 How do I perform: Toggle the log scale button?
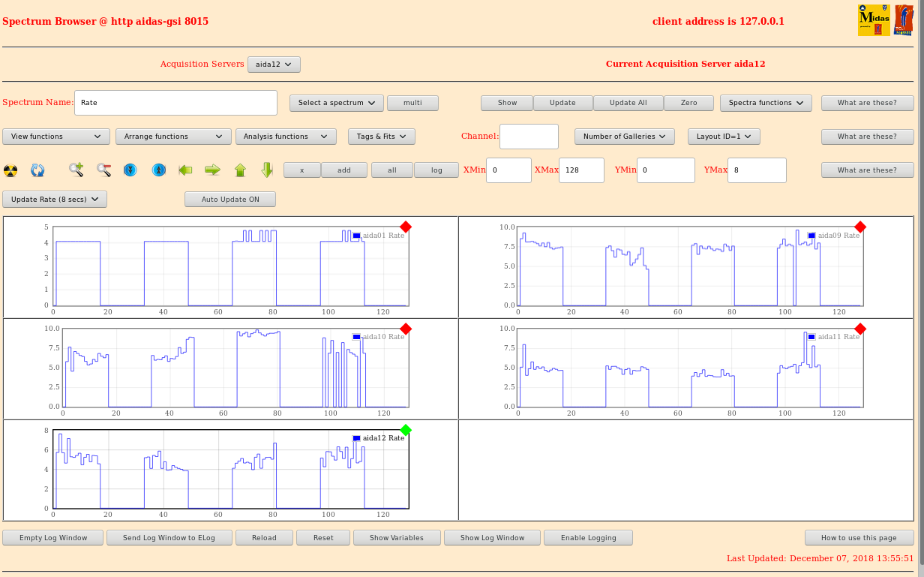tap(436, 170)
